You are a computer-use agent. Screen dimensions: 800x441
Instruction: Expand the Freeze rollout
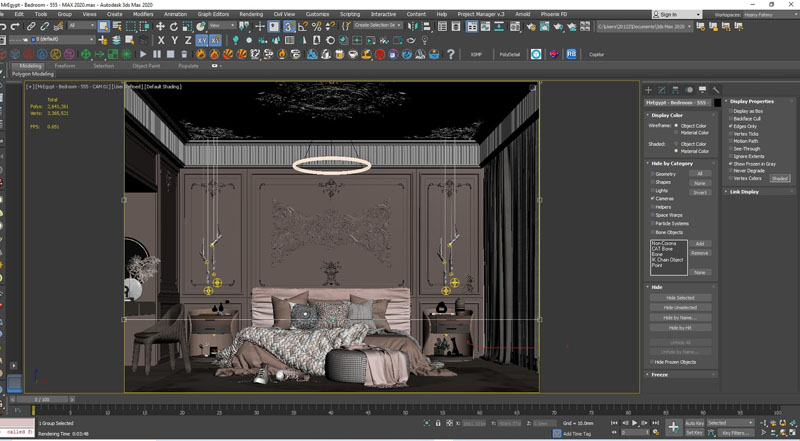tap(660, 375)
